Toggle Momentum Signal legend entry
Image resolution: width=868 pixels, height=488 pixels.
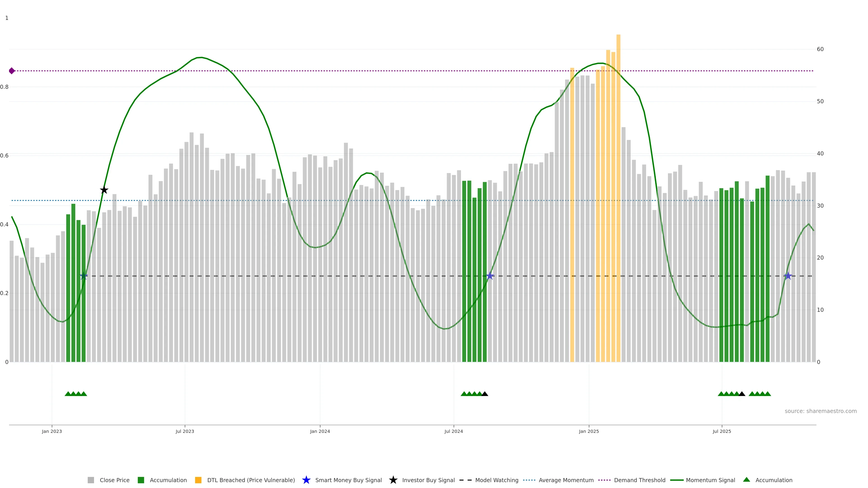point(710,480)
